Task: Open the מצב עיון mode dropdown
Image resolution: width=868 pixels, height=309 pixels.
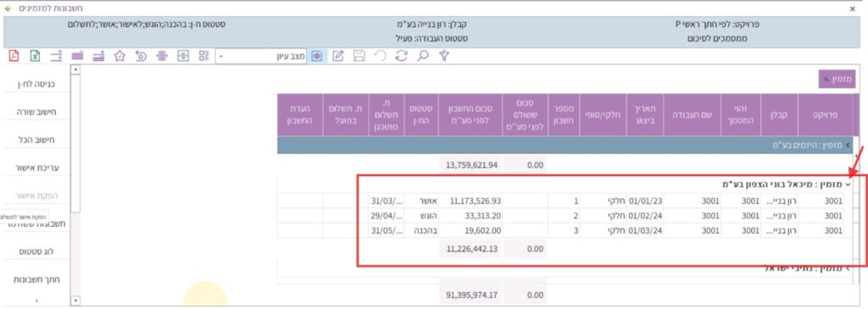Action: click(x=261, y=57)
